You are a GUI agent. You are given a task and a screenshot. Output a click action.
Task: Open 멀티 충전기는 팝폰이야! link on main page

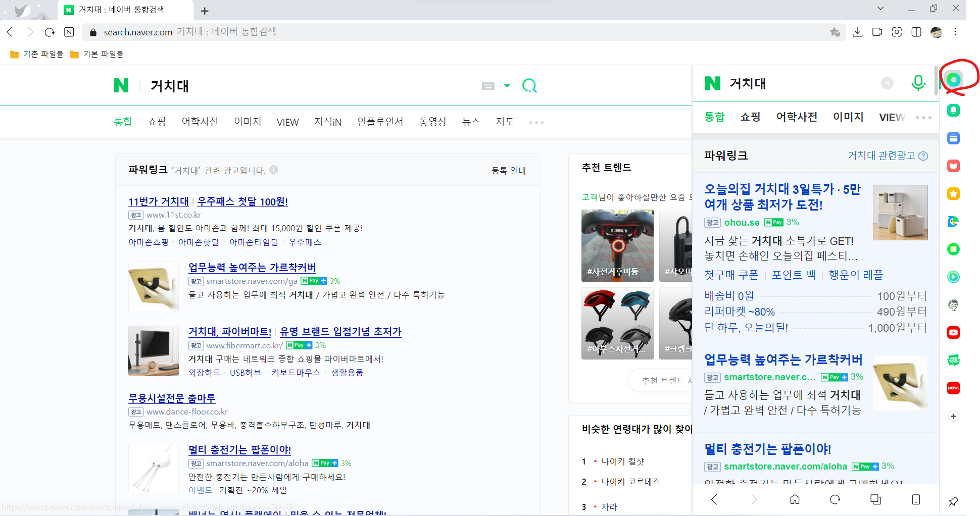click(239, 449)
